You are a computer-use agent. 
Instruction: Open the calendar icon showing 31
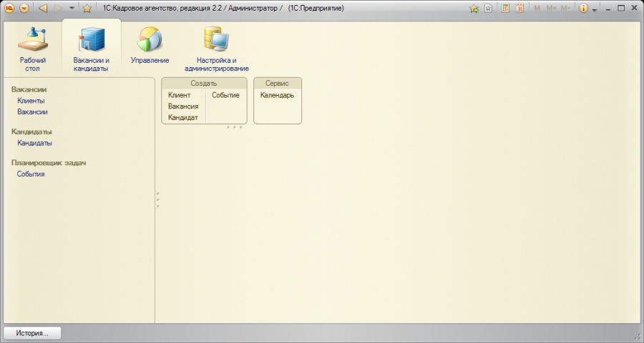[519, 8]
